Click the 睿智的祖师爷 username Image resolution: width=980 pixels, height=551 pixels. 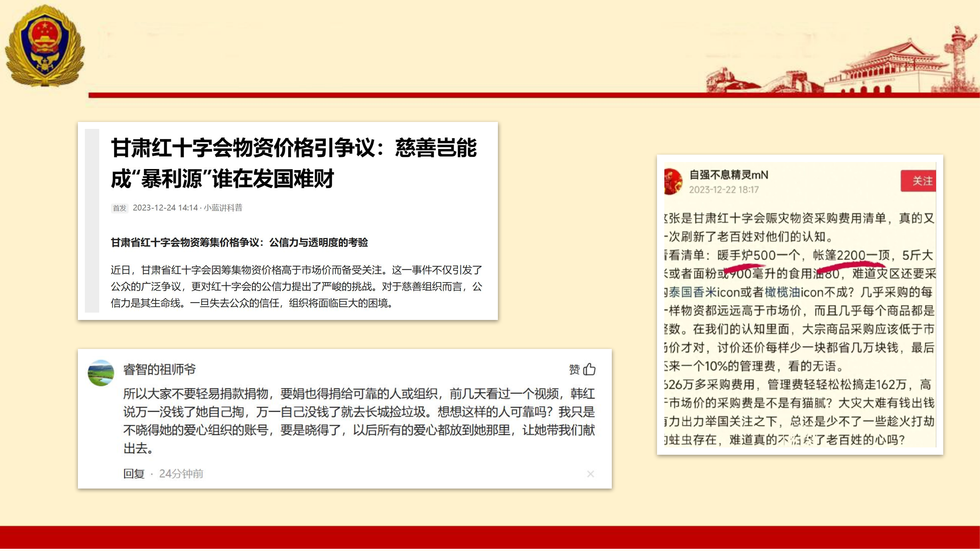[159, 369]
